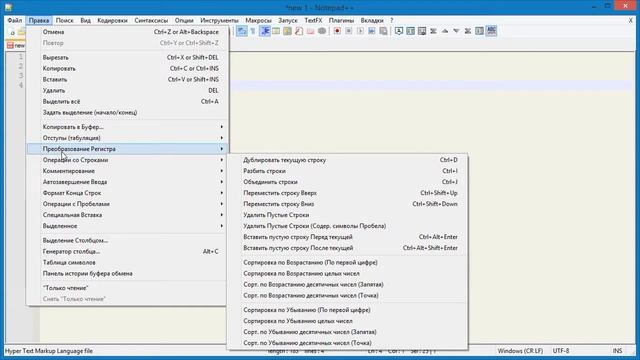Open the Плагины menu

(x=341, y=20)
